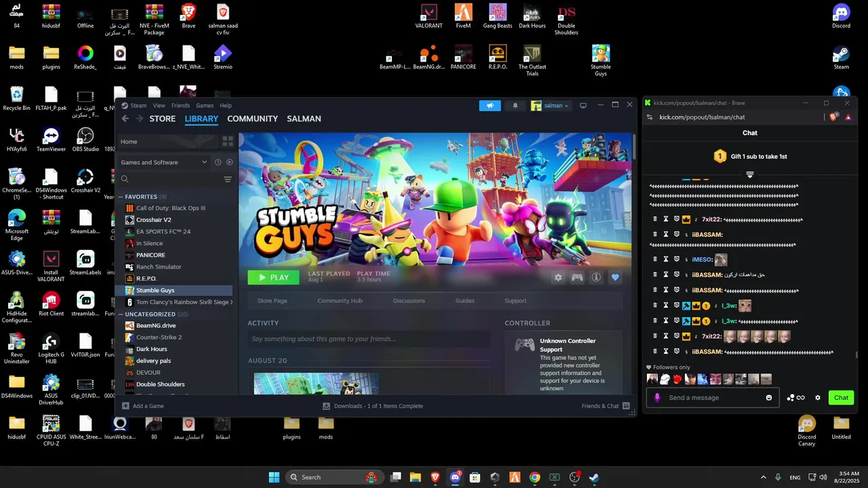Open Stumble Guys Store Page link

tap(272, 301)
